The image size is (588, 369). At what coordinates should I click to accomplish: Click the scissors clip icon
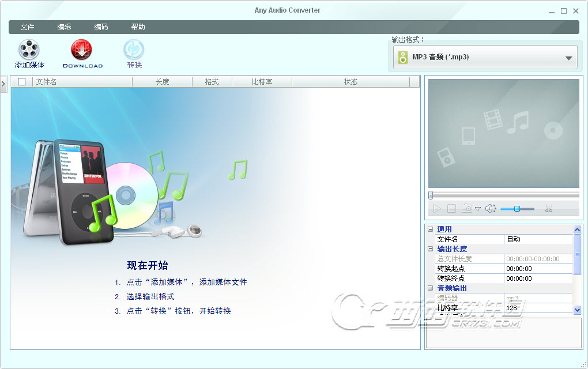[549, 209]
